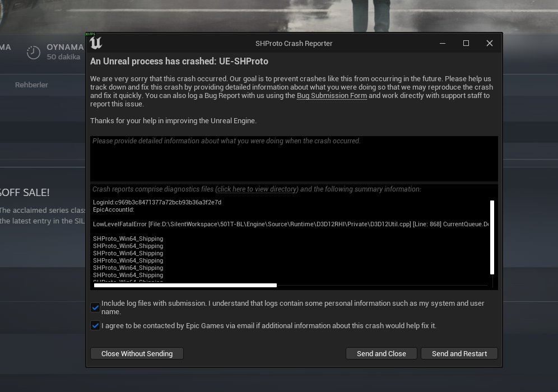Click the crash heading 'An Unreal process has crashed'

tap(179, 61)
